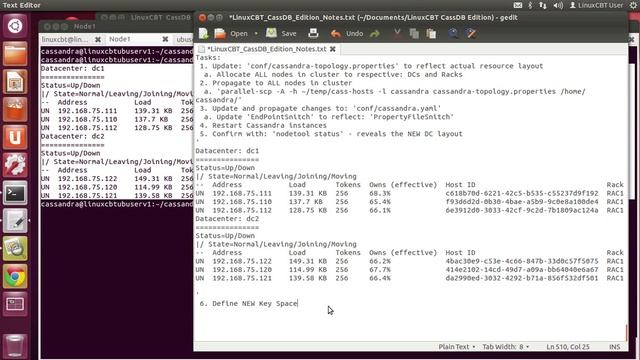Open Find with the magnifier icon
640x360 pixels.
(x=453, y=33)
